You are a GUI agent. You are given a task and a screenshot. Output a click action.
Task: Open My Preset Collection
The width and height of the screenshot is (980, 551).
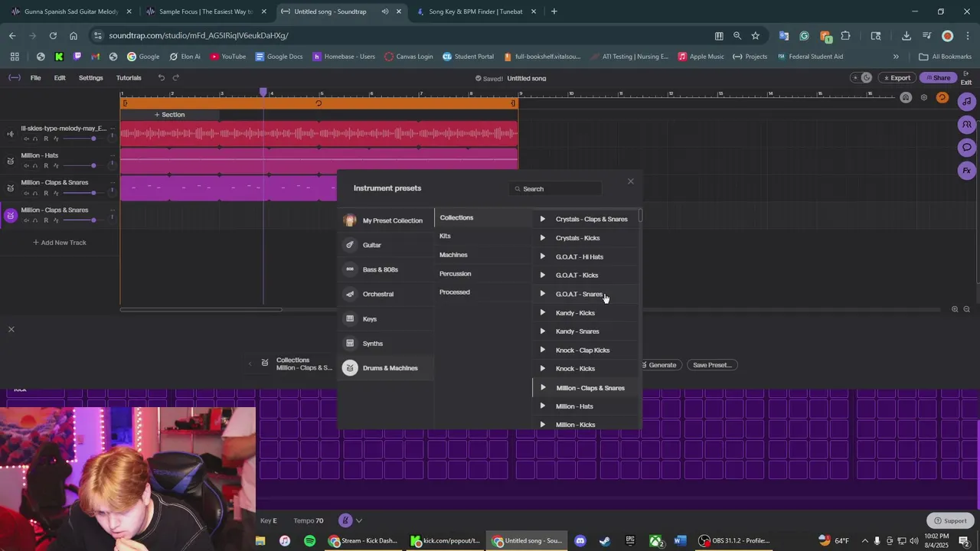(x=387, y=220)
